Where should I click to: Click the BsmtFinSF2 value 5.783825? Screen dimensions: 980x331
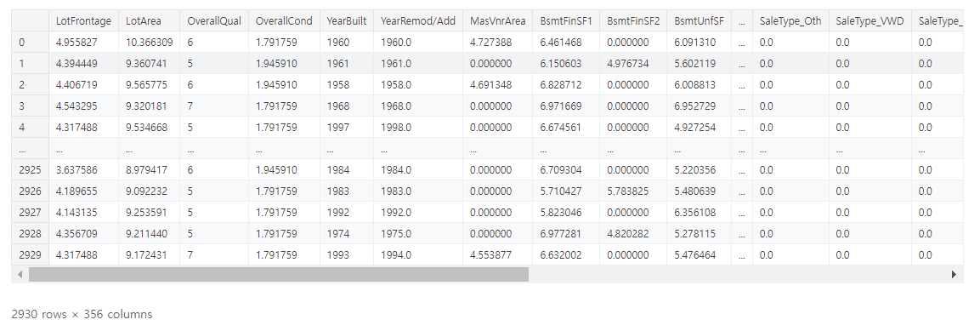[x=627, y=191]
